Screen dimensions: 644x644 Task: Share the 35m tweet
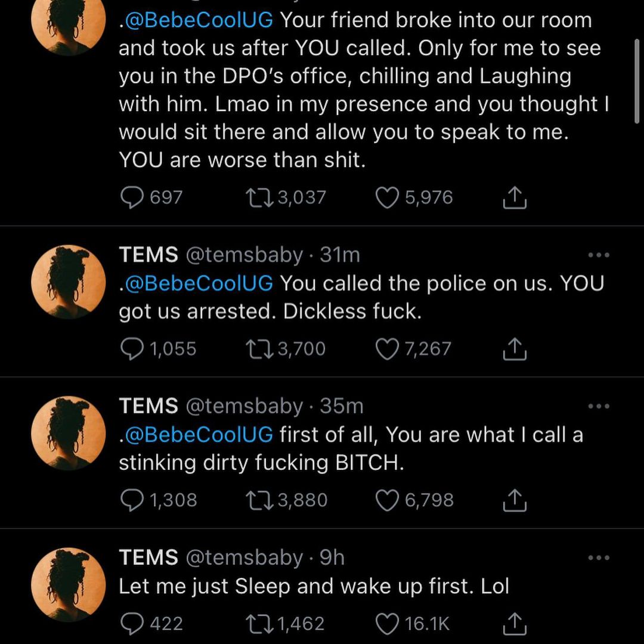click(x=515, y=500)
